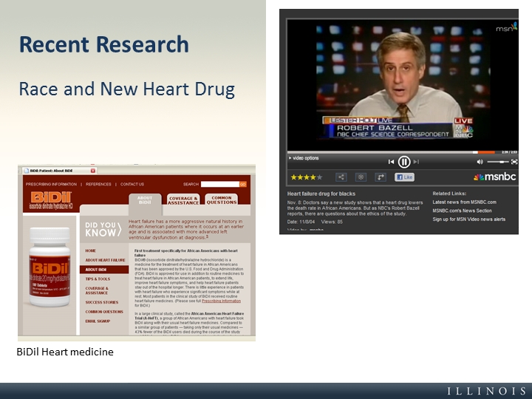Close the BiDil Patient browser tab

(x=92, y=171)
